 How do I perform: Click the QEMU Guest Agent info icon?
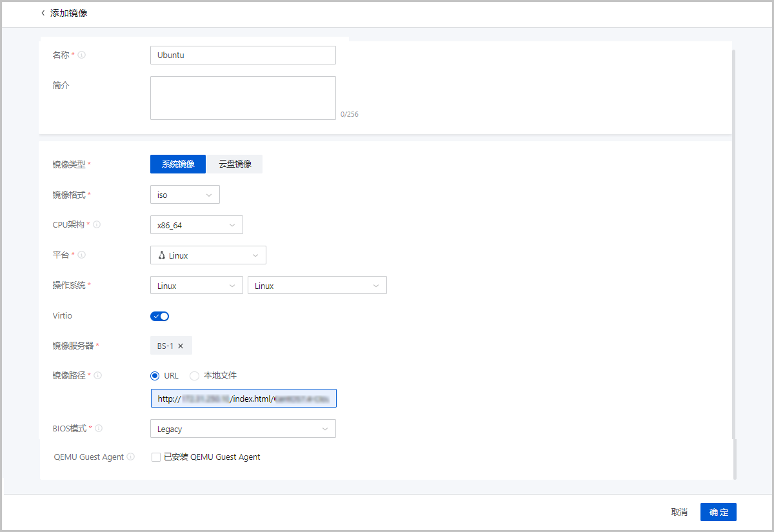[x=131, y=457]
